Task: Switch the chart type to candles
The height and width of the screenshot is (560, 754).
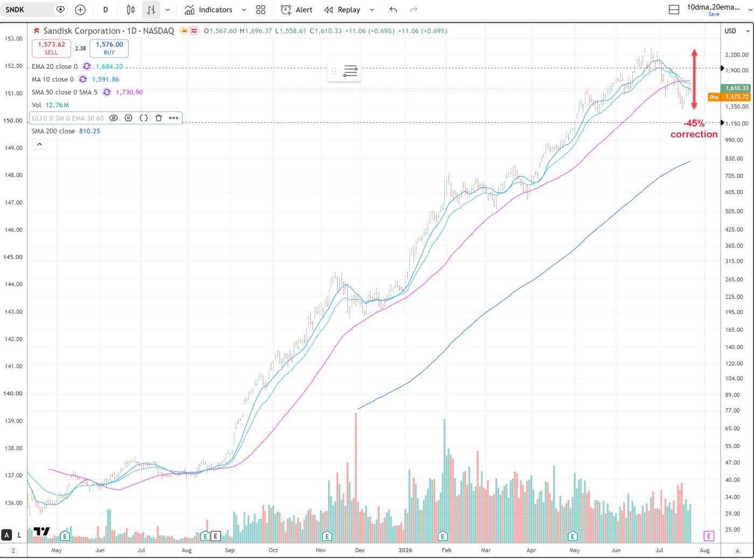Action: click(131, 10)
